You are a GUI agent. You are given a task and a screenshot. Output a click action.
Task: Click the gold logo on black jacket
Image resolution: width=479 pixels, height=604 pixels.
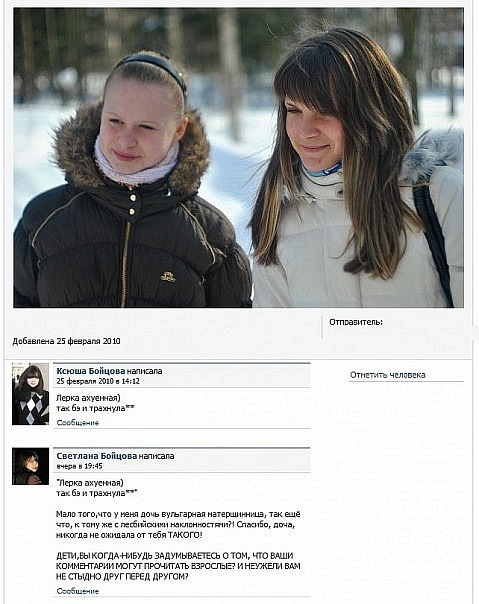[168, 277]
